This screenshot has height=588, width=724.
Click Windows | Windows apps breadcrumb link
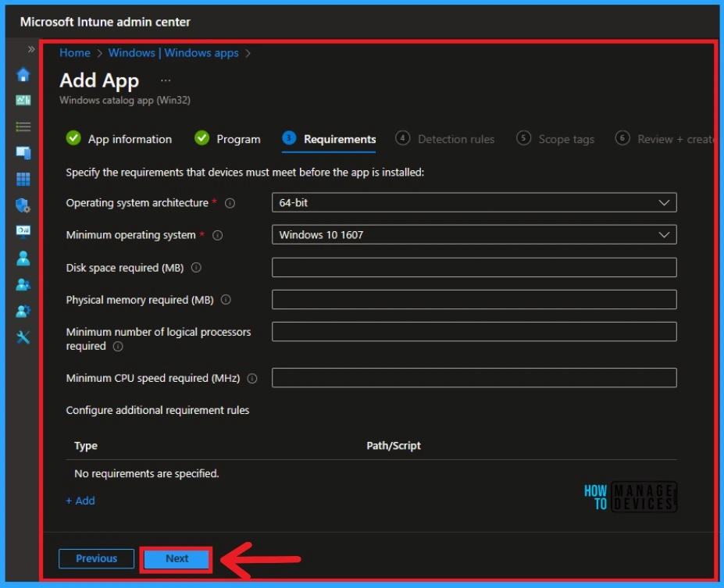[173, 53]
